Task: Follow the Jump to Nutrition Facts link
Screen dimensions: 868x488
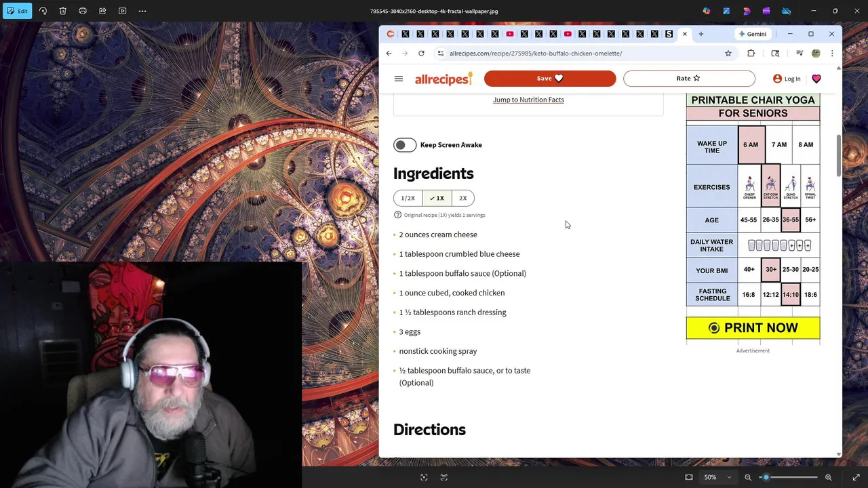Action: click(528, 100)
